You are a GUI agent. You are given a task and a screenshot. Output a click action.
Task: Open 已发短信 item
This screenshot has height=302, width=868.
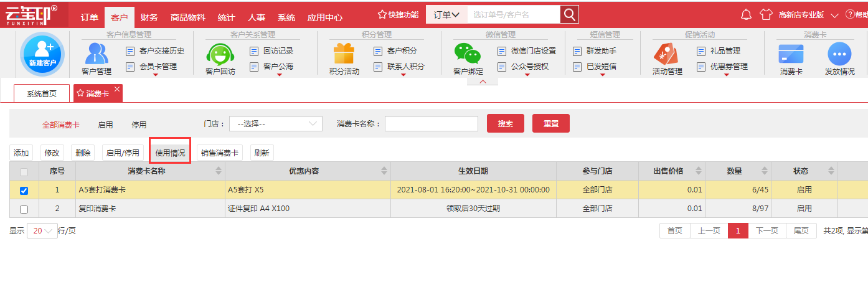click(595, 67)
